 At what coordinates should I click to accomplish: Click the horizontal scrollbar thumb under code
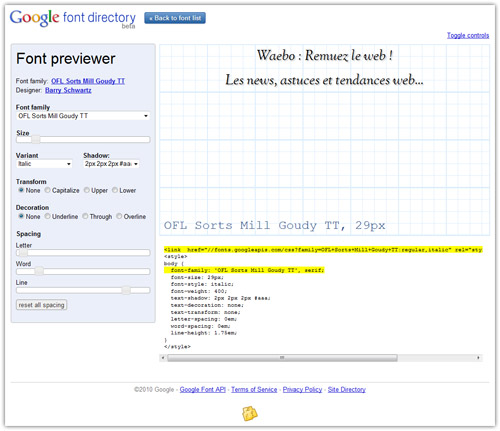[282, 358]
